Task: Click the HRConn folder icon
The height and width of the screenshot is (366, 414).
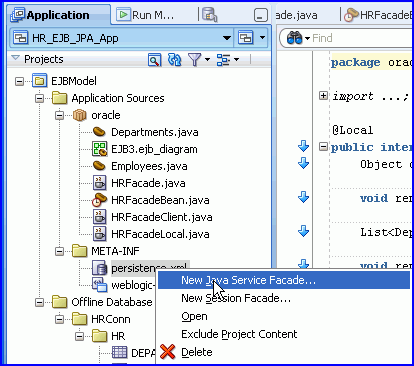Action: 80,319
